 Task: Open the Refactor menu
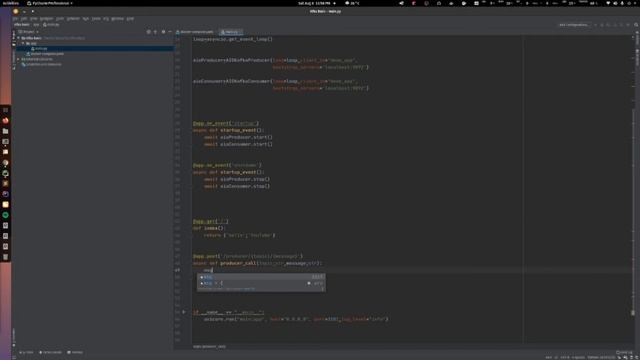pos(73,18)
